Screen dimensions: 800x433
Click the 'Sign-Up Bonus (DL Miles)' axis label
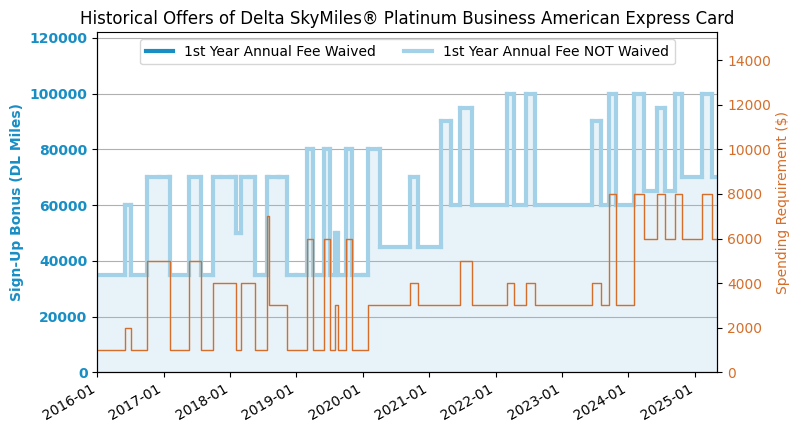[17, 202]
